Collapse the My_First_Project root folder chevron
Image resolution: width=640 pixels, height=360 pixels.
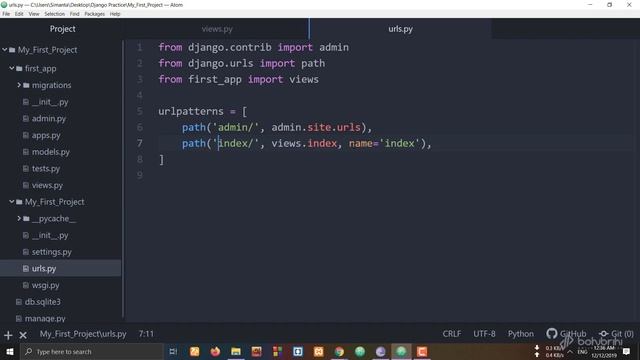[4, 50]
